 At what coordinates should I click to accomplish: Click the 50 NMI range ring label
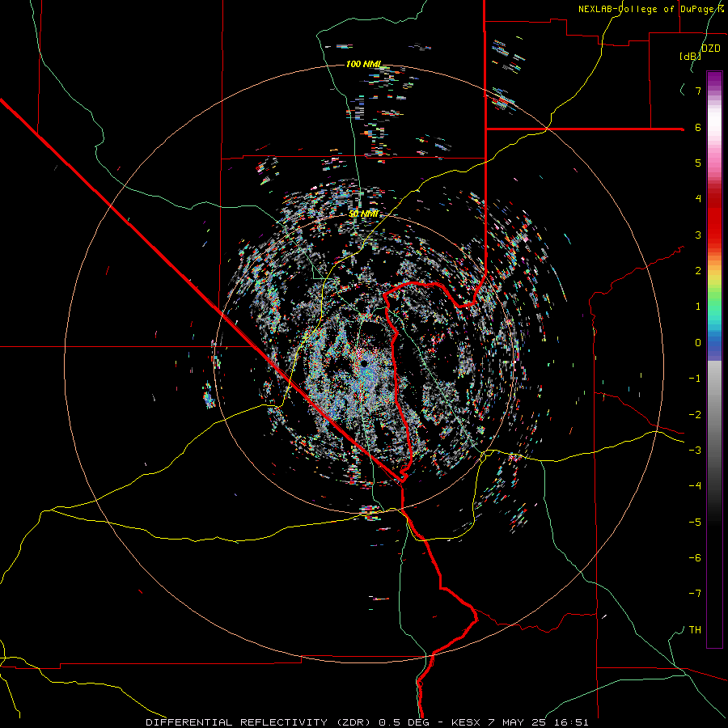(x=363, y=214)
